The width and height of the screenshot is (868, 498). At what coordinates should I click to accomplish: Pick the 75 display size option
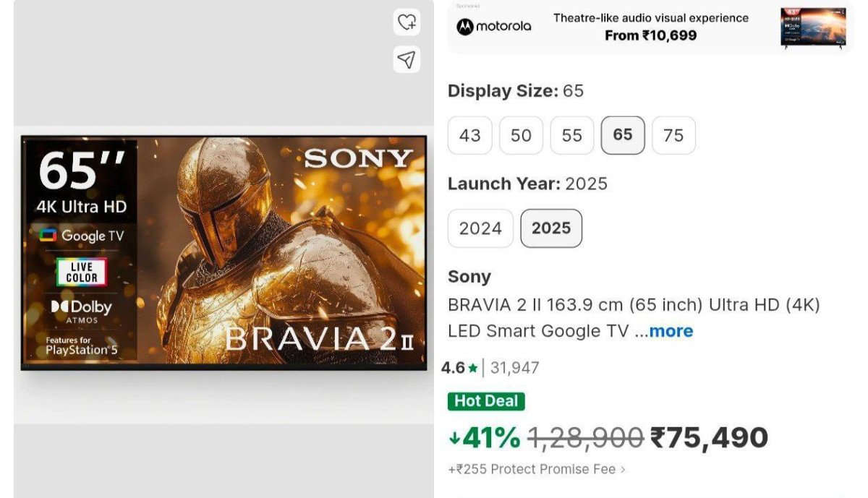673,135
